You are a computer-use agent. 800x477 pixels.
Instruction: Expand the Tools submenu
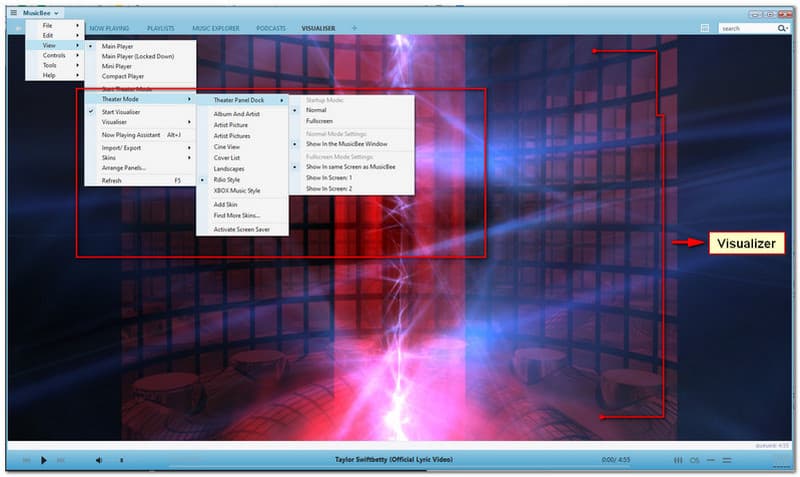(x=55, y=65)
